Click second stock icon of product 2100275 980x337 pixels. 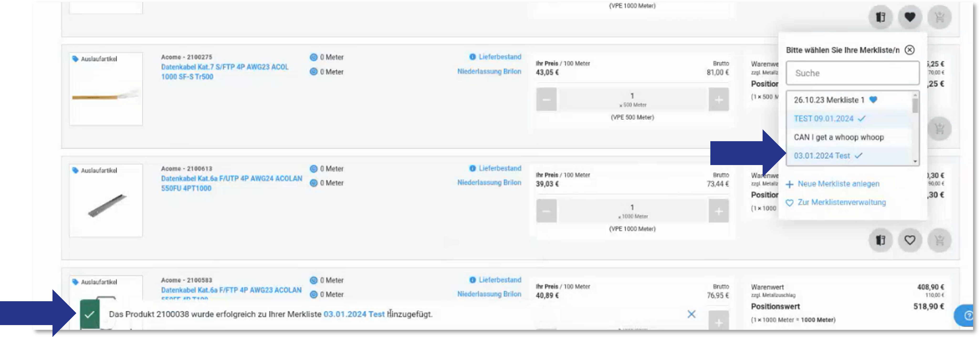(x=314, y=72)
